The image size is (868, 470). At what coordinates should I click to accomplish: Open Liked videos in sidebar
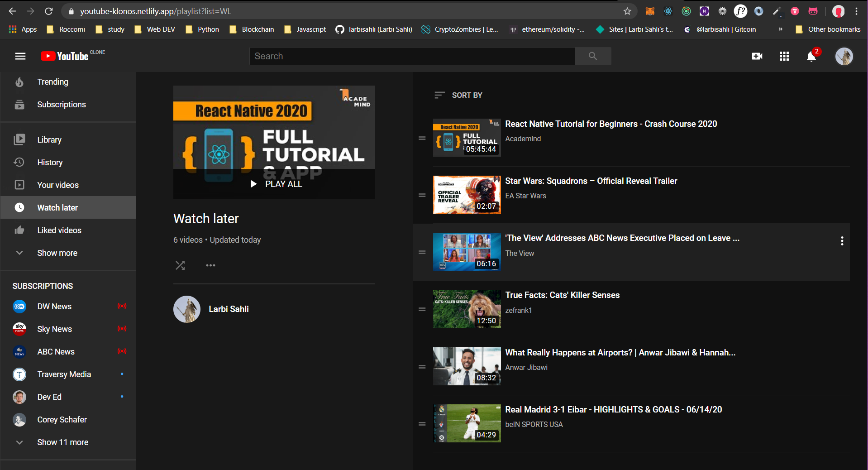coord(68,230)
